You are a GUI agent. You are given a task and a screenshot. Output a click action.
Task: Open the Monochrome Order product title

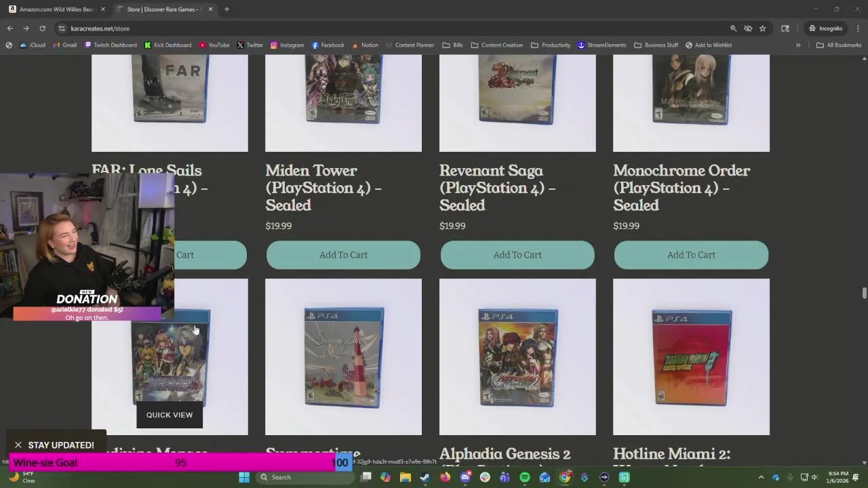click(682, 188)
